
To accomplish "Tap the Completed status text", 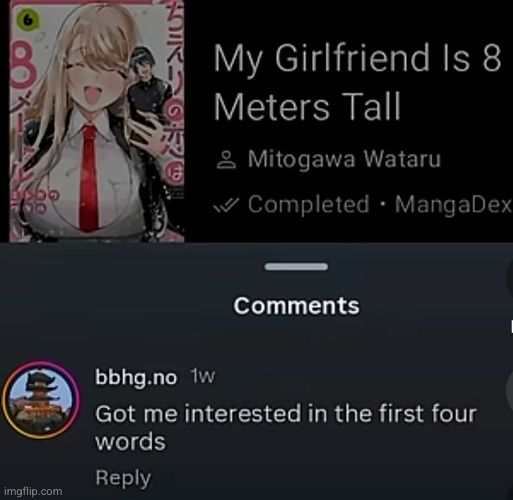I will 309,204.
